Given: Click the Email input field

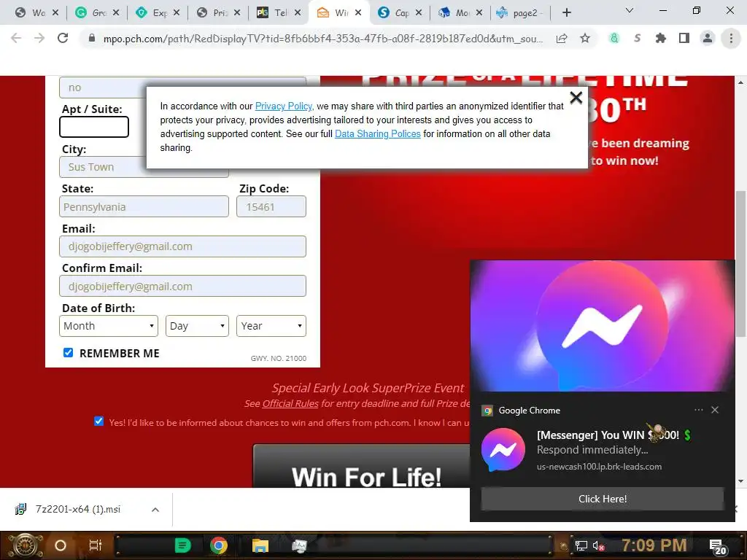Looking at the screenshot, I should point(182,246).
